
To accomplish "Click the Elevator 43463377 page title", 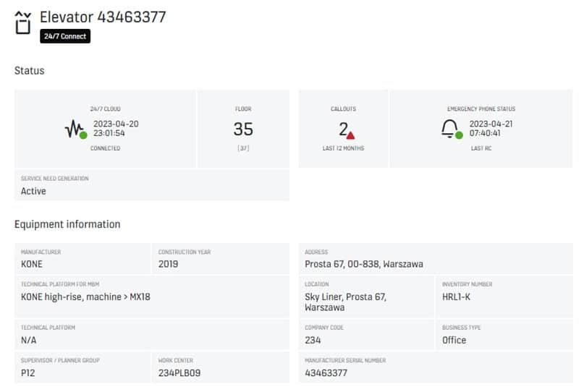I will [x=103, y=17].
